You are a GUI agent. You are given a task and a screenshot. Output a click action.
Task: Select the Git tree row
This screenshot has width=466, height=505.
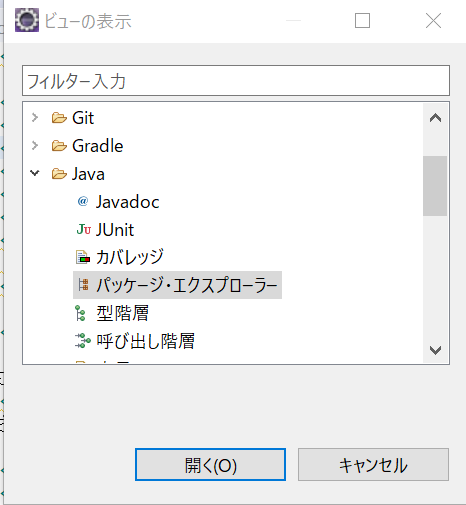tap(83, 118)
